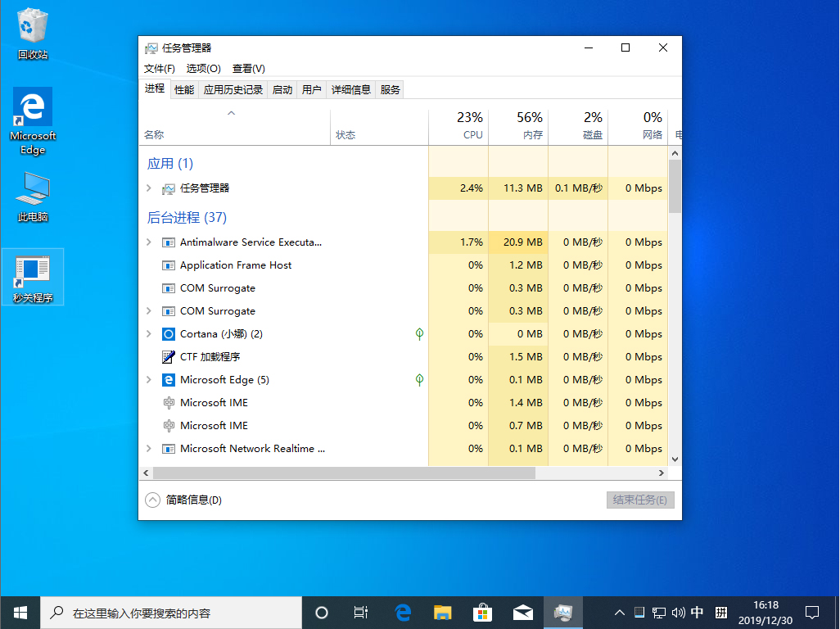Open the 查看(V) menu
This screenshot has height=629, width=840.
point(248,68)
